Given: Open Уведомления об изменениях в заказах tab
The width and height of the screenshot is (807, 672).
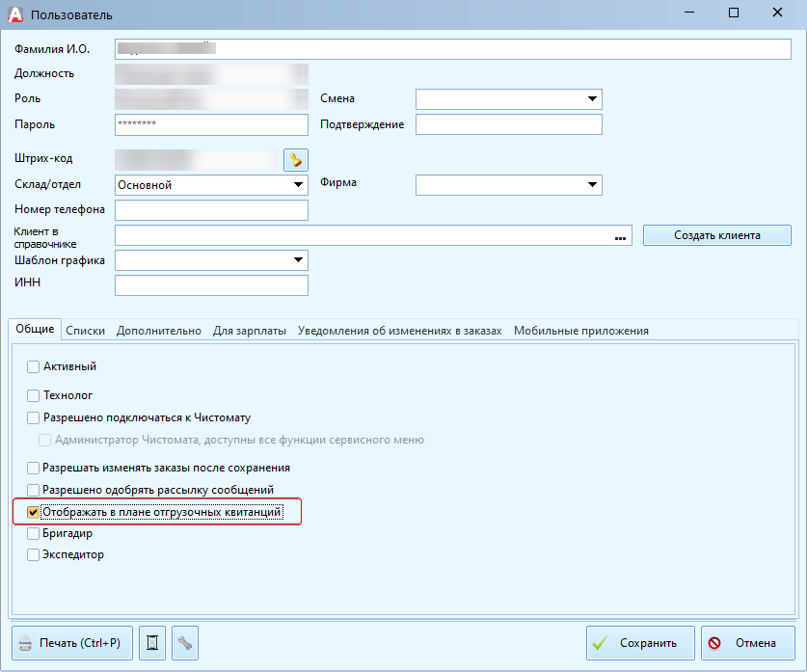Looking at the screenshot, I should pyautogui.click(x=399, y=331).
